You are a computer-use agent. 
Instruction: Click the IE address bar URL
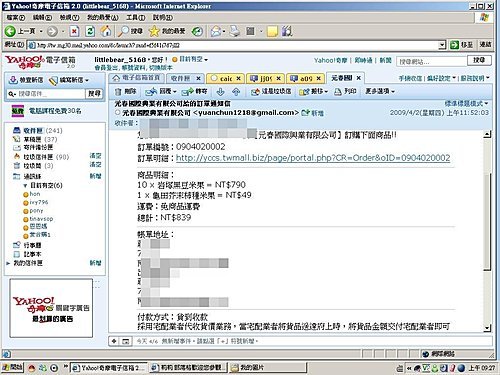(233, 45)
